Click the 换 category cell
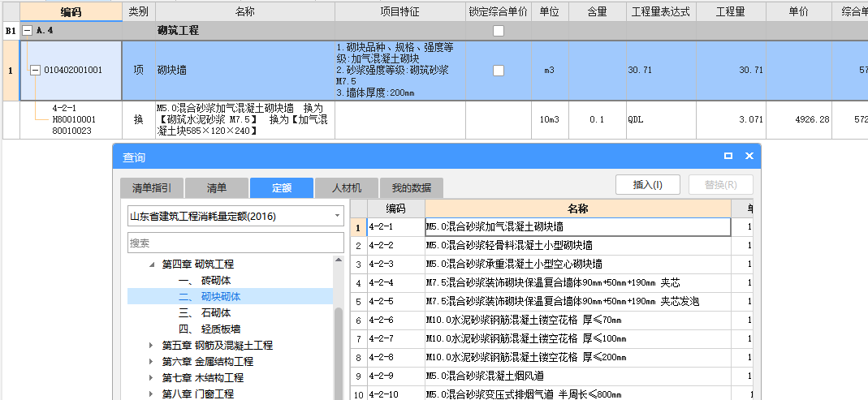This screenshot has width=868, height=400. [x=139, y=119]
